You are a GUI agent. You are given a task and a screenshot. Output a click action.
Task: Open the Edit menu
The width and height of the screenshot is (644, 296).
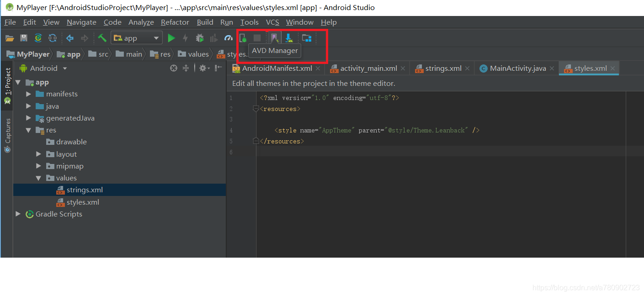30,22
